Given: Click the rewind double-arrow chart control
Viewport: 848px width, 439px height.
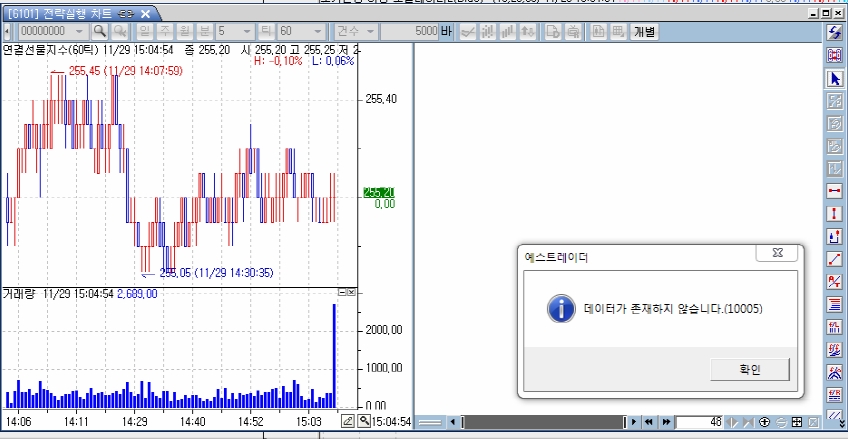Looking at the screenshot, I should click(650, 422).
